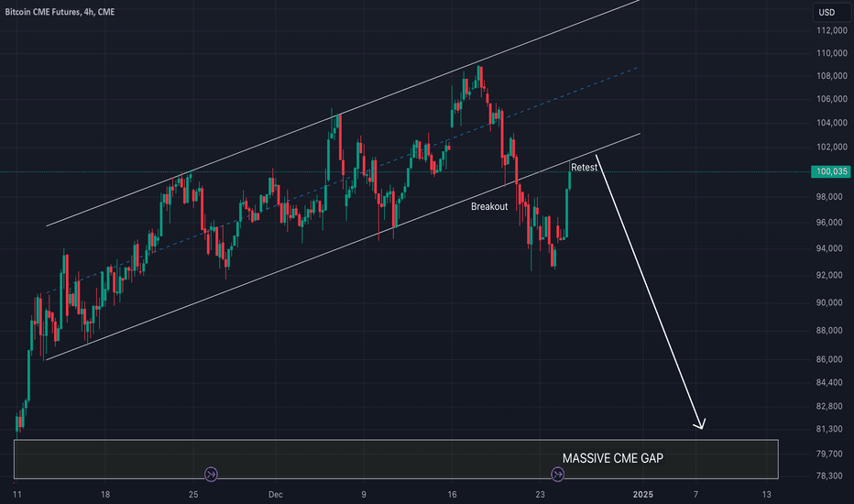Open the USD currency selector
The image size is (854, 504).
831,13
